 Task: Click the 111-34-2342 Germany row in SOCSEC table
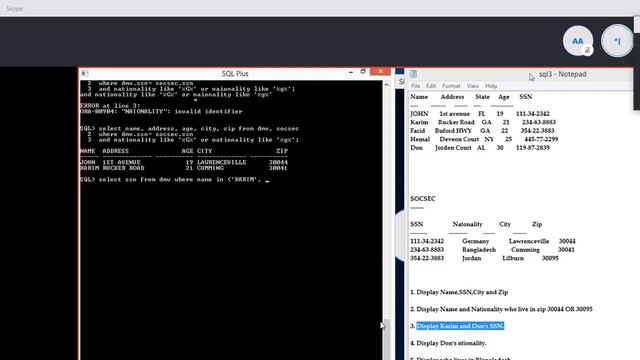[493, 242]
